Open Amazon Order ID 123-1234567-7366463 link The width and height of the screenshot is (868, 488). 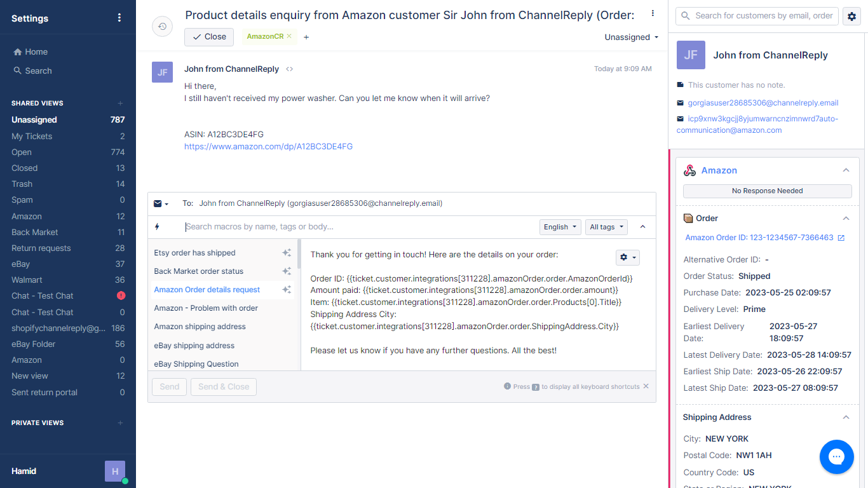pyautogui.click(x=759, y=238)
